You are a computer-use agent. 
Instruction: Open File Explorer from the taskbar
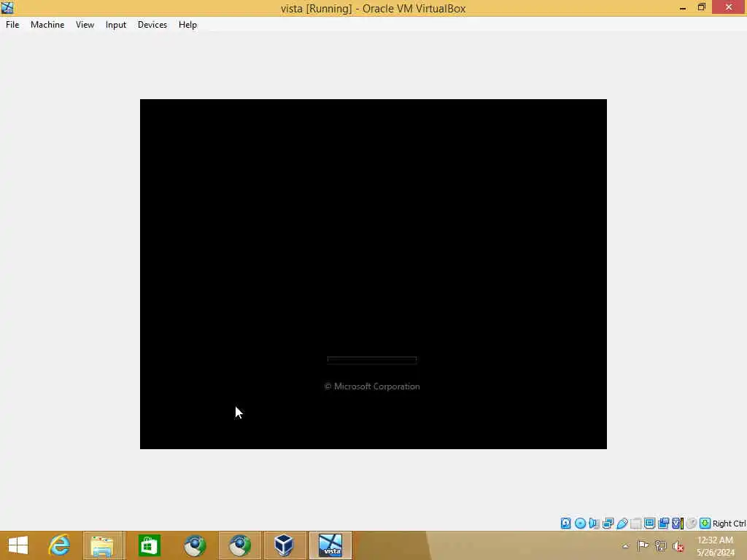(x=104, y=545)
